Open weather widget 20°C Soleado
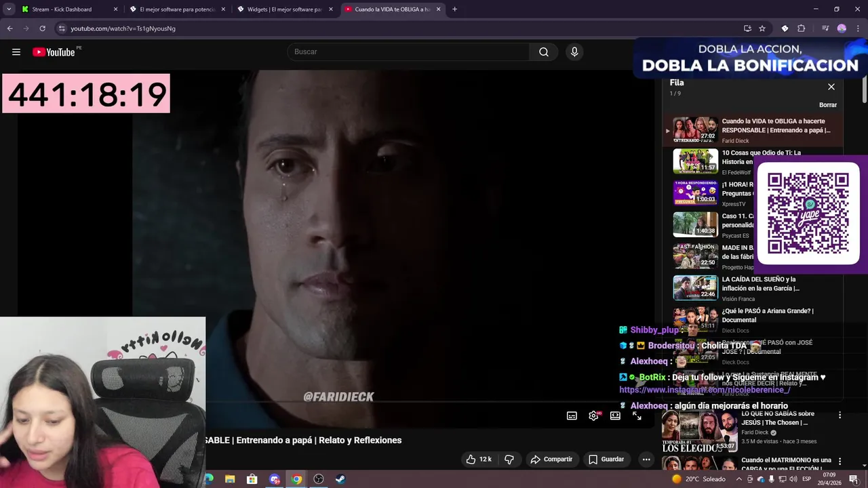 (x=698, y=479)
